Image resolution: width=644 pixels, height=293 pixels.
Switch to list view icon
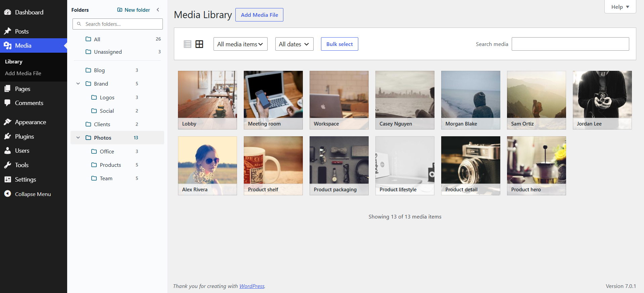187,44
